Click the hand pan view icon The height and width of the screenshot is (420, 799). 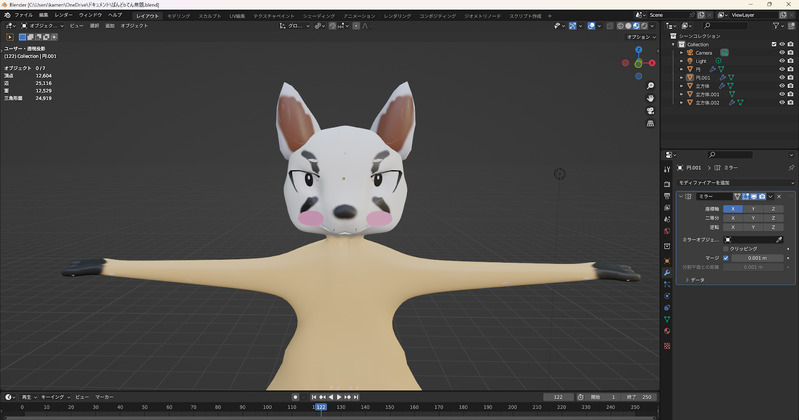[x=651, y=99]
